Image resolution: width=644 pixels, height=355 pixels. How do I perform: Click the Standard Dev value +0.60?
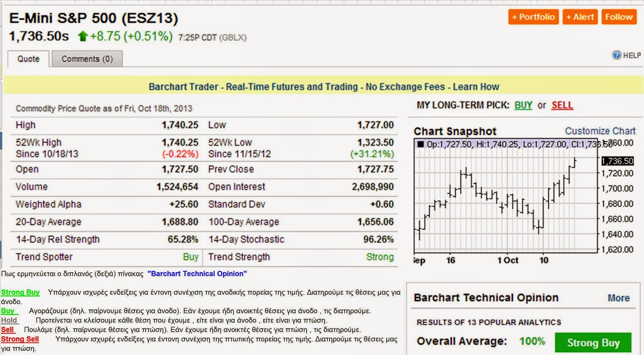382,204
